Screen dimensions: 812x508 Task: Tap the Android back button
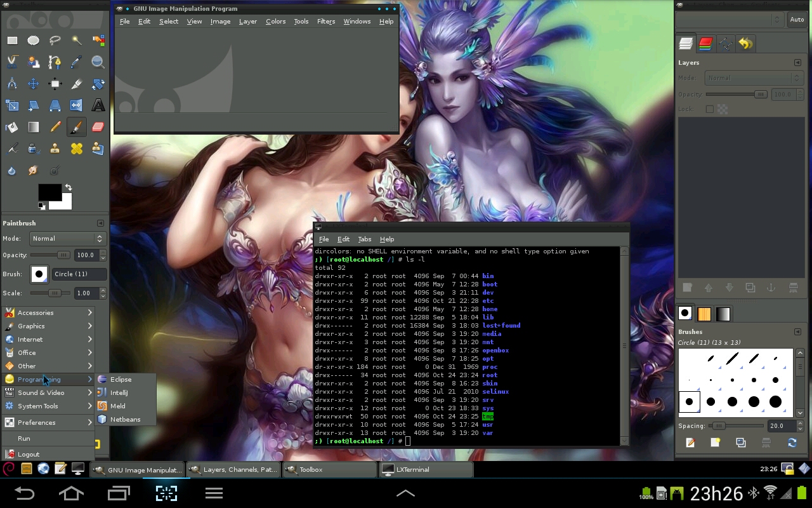24,493
